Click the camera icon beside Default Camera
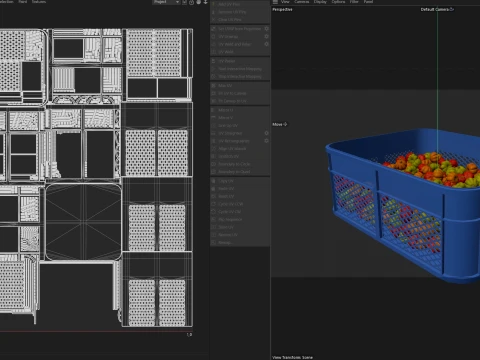This screenshot has width=480, height=360. click(x=452, y=9)
